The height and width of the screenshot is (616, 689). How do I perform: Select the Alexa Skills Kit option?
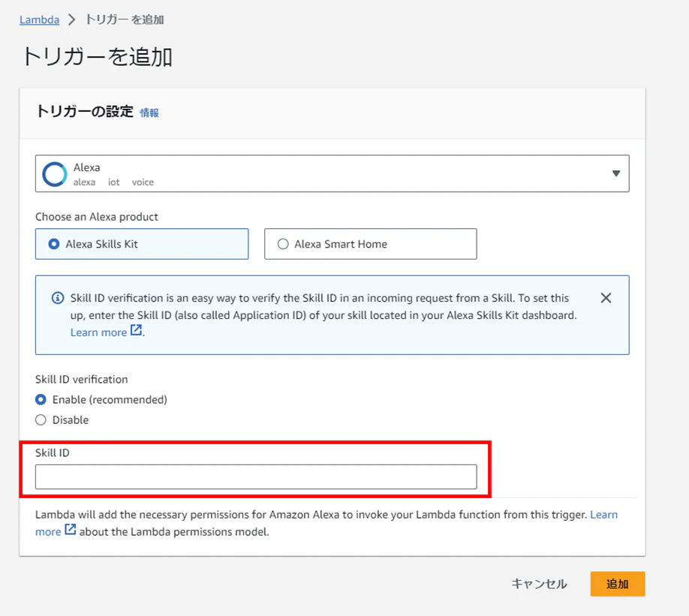[142, 244]
